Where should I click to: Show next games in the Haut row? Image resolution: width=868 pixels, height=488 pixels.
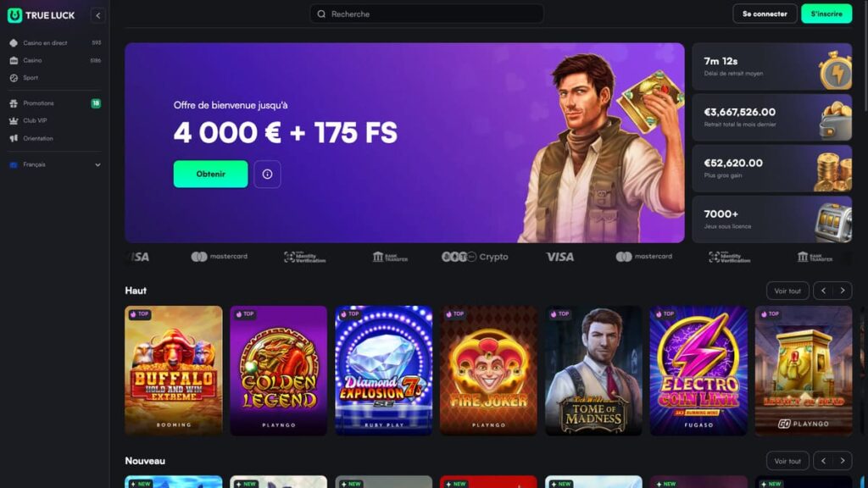[x=843, y=291]
